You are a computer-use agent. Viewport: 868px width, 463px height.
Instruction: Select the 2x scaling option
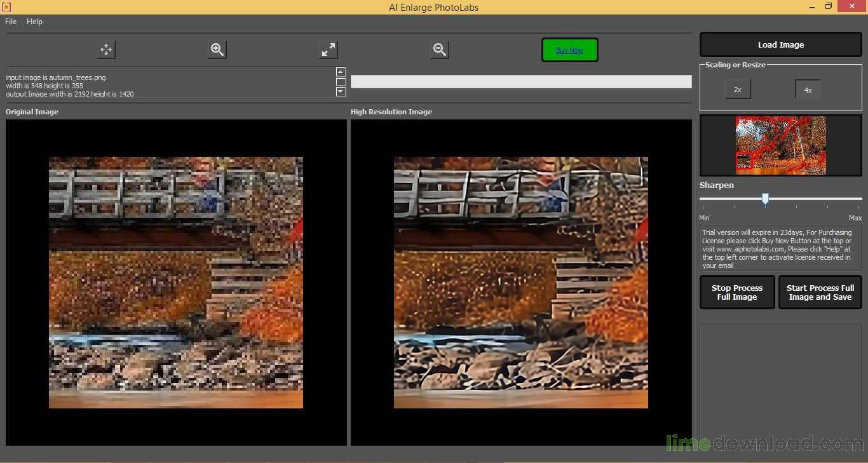tap(737, 90)
